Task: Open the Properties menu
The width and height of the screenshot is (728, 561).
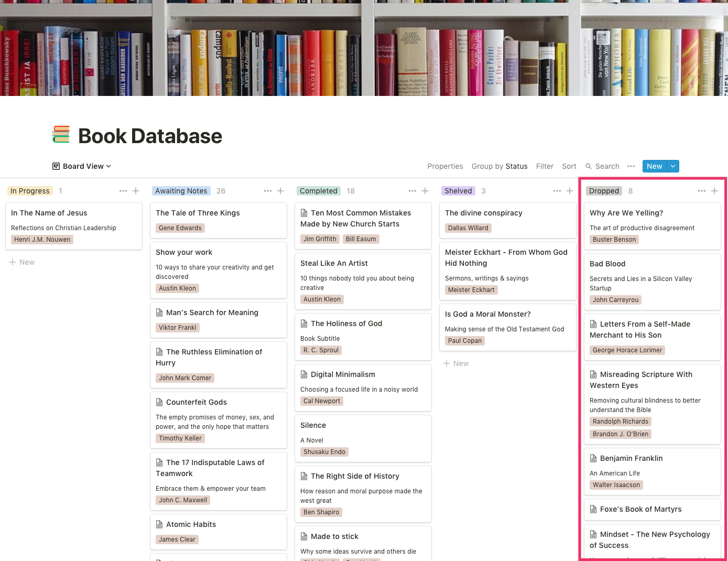Action: (x=445, y=166)
